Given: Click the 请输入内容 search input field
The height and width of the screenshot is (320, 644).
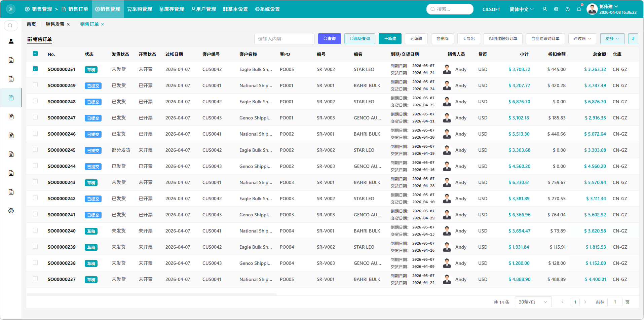Looking at the screenshot, I should (284, 39).
